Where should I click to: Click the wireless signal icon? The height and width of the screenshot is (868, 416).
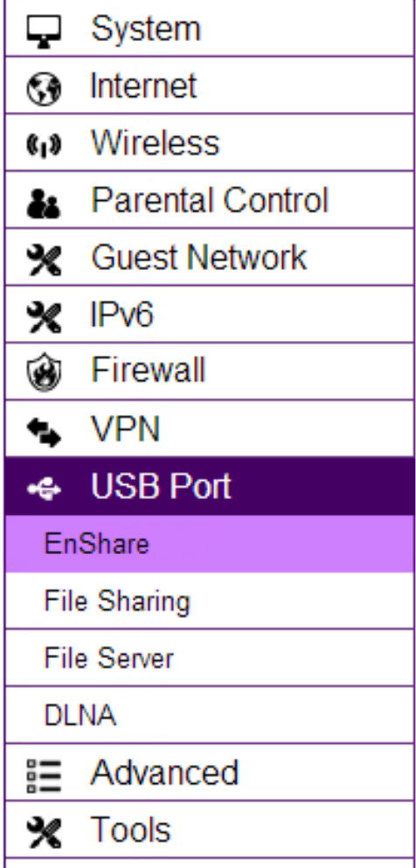pyautogui.click(x=45, y=146)
